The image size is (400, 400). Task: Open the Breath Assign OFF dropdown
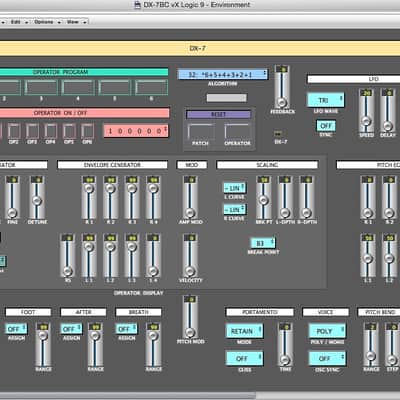pos(126,329)
